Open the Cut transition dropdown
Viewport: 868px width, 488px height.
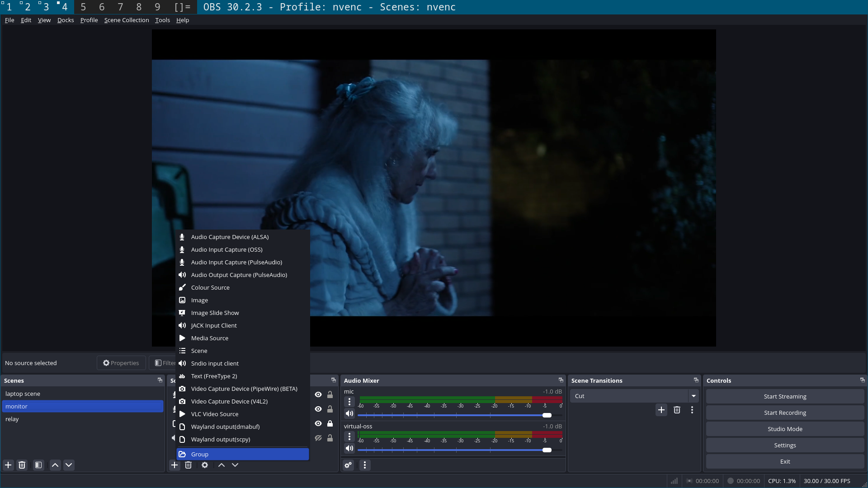693,396
